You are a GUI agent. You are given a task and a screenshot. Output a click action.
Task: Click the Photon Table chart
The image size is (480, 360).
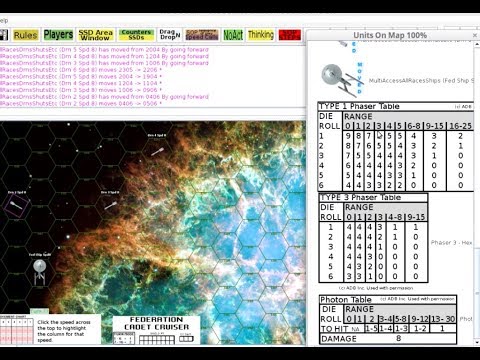point(388,320)
